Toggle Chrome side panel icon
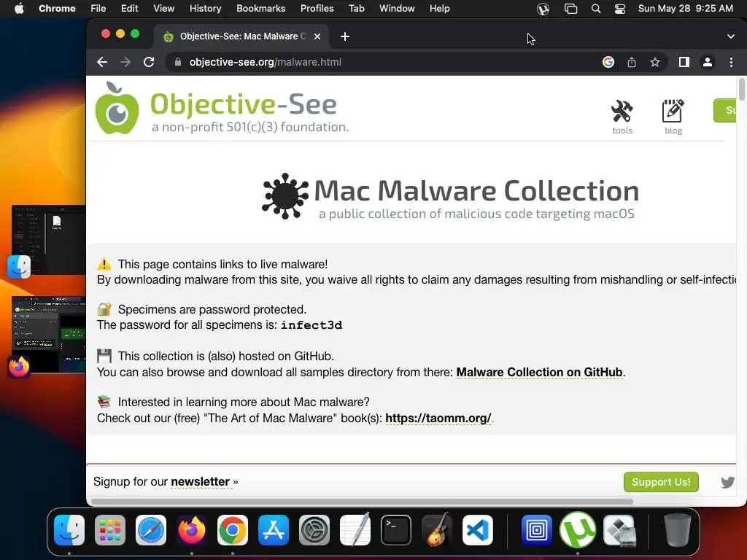The width and height of the screenshot is (747, 560). pos(684,62)
